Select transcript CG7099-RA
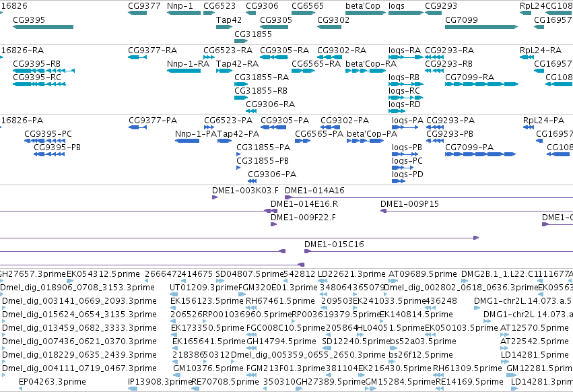This screenshot has width=573, height=392. [x=481, y=84]
